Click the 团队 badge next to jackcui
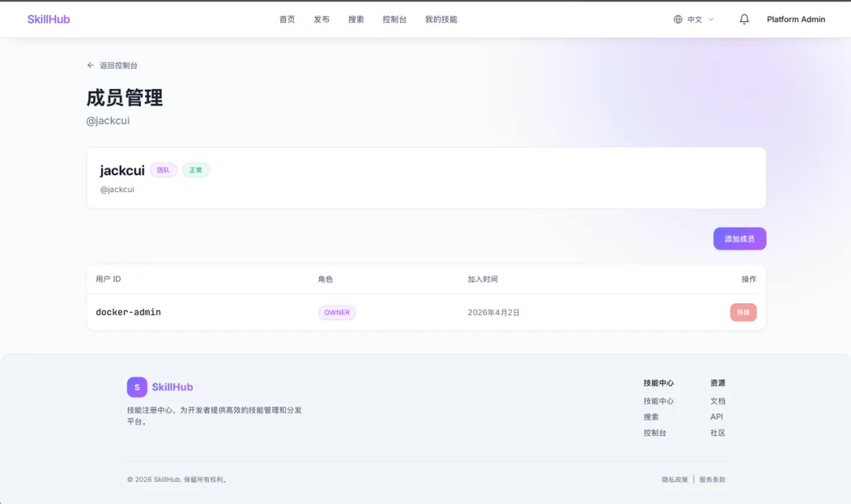This screenshot has height=504, width=851. [x=163, y=169]
